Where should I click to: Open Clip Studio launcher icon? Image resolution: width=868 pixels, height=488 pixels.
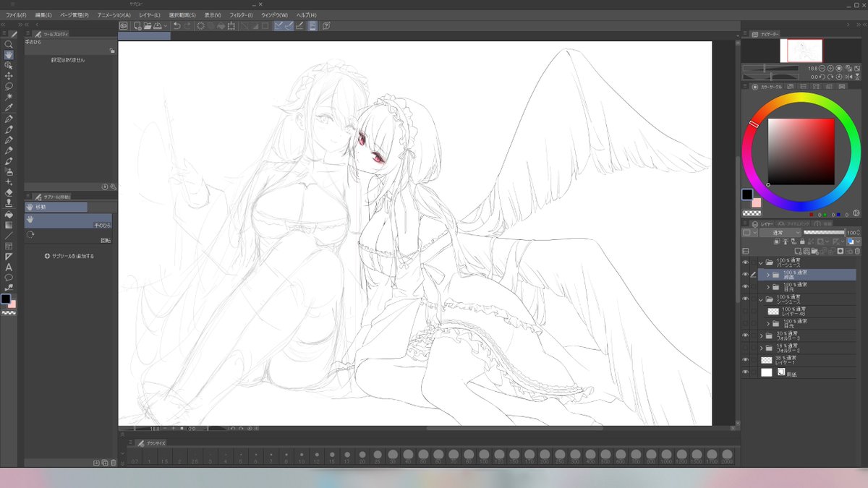[124, 26]
